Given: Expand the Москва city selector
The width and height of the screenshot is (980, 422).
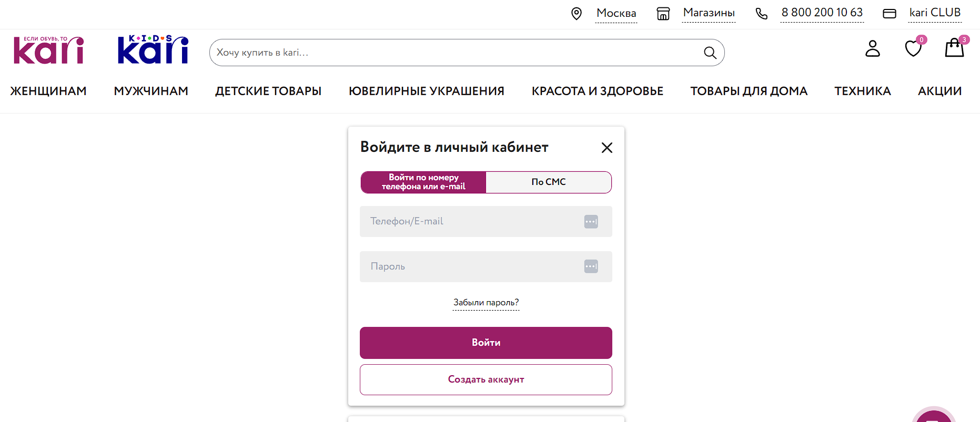Looking at the screenshot, I should [x=616, y=13].
